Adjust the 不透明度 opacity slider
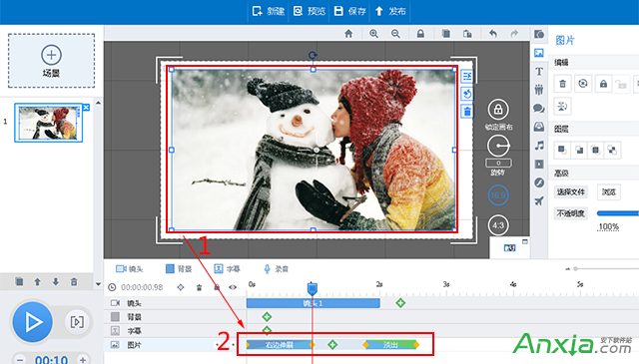The height and width of the screenshot is (364, 639). click(x=618, y=213)
